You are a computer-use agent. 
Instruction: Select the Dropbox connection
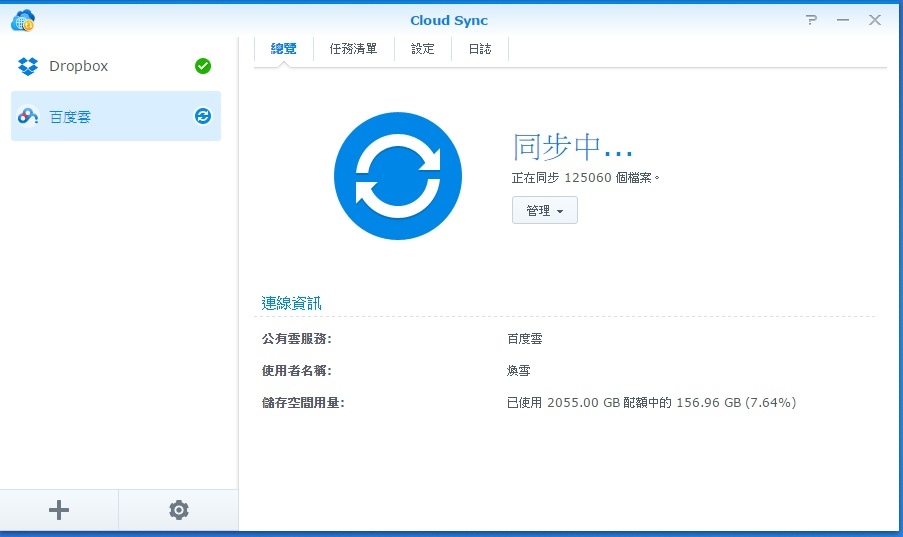pos(116,66)
